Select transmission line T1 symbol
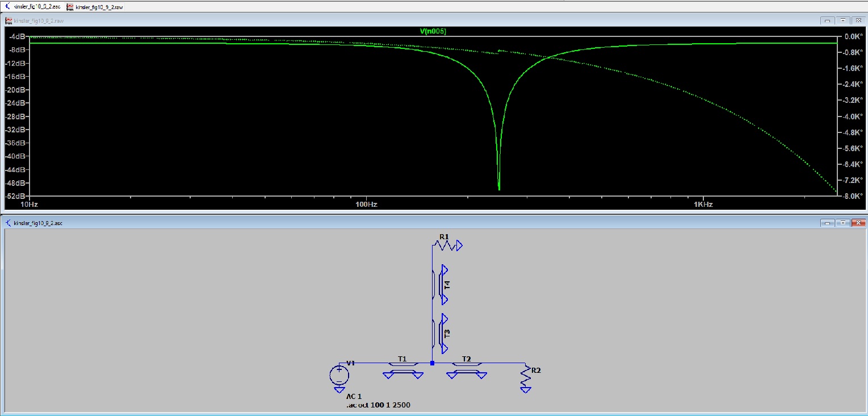The width and height of the screenshot is (868, 416). 403,368
